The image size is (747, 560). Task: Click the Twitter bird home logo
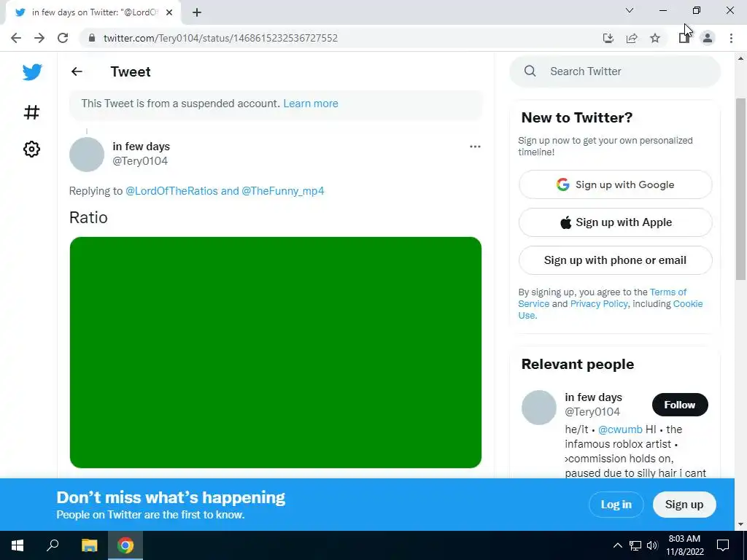click(32, 72)
